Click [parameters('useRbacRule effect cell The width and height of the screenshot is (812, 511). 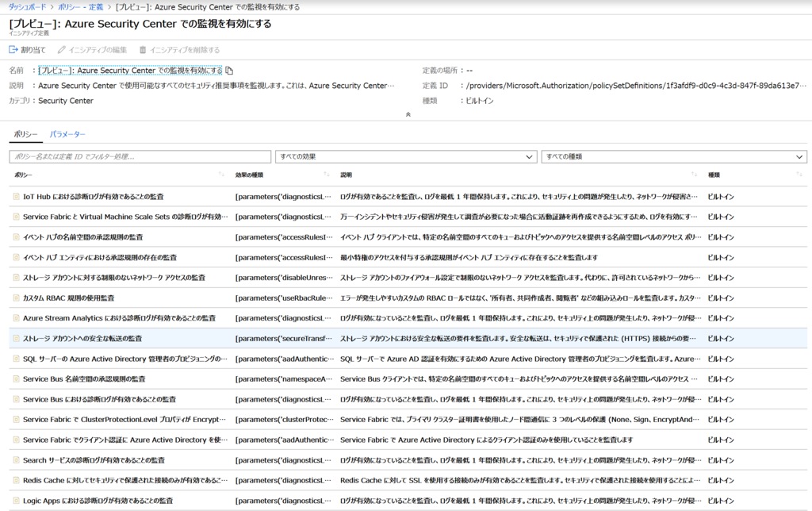coord(284,298)
